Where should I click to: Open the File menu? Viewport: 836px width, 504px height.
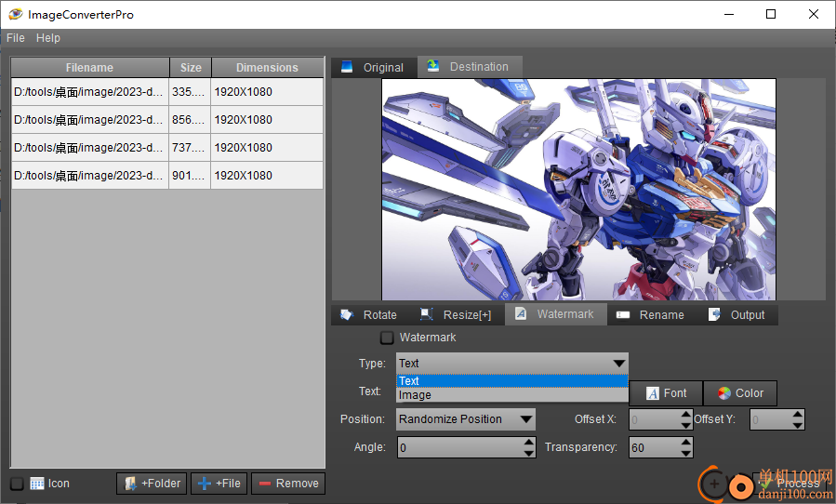coord(16,38)
